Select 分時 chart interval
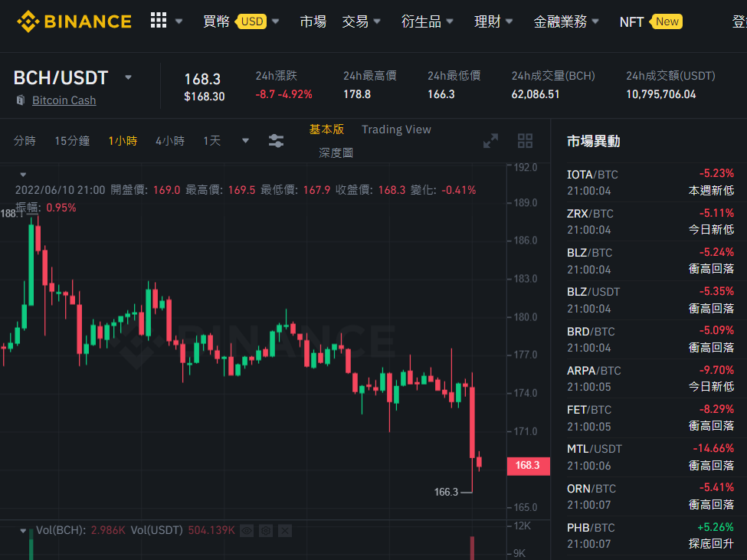The image size is (747, 560). [25, 140]
